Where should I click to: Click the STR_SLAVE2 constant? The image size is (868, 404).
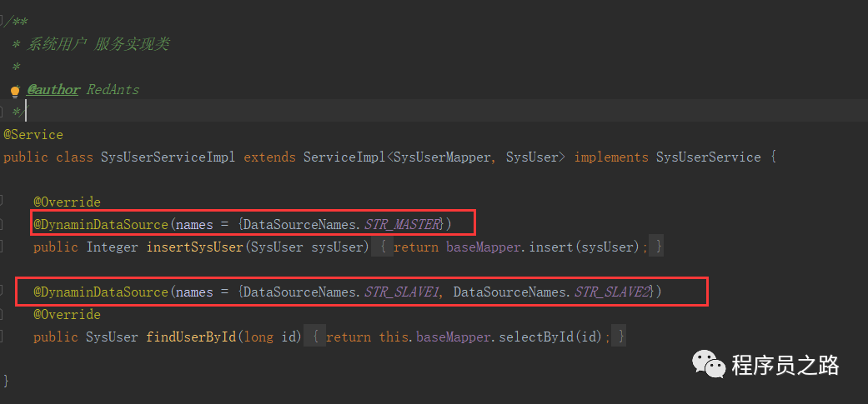coord(612,292)
